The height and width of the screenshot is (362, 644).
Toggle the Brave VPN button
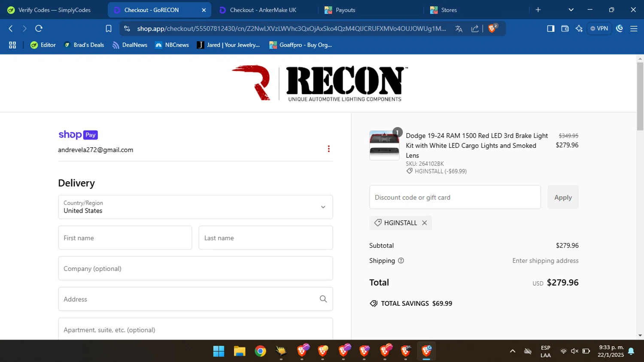coord(599,28)
